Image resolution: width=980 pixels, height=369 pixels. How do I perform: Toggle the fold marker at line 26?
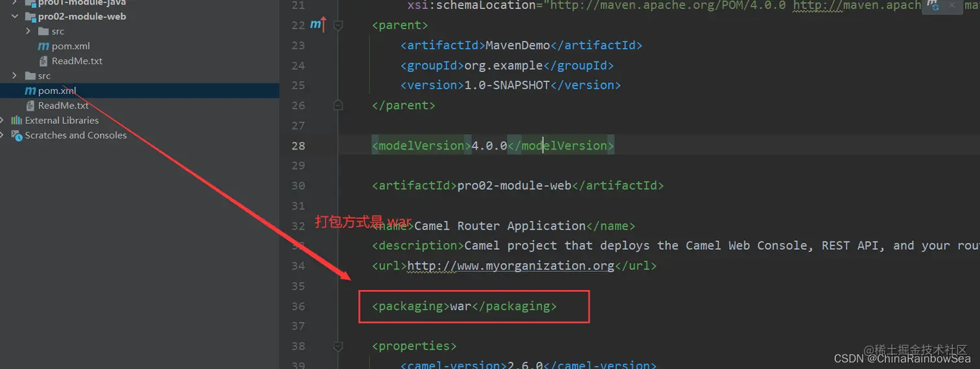click(338, 105)
